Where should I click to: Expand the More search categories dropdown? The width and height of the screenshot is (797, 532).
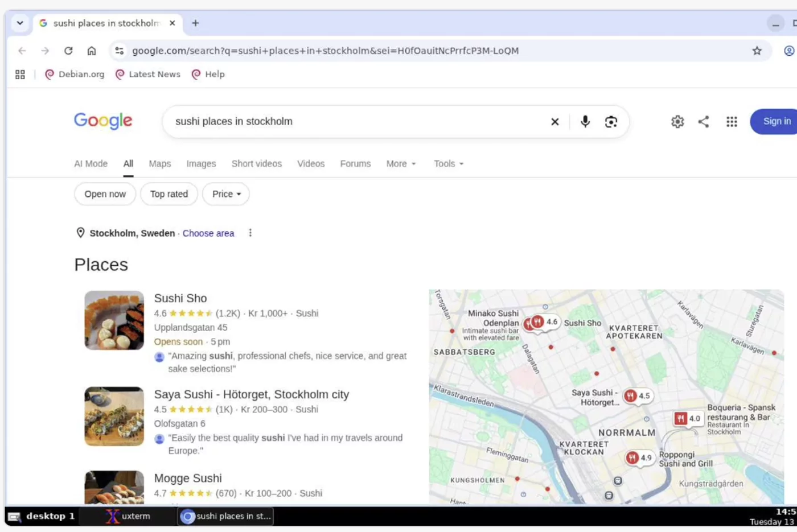(401, 164)
